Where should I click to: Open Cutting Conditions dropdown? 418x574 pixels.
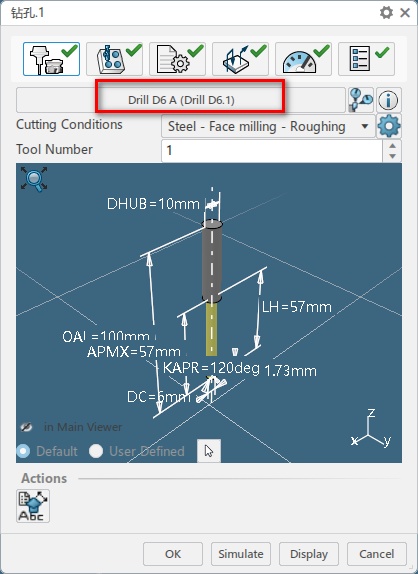[x=268, y=126]
